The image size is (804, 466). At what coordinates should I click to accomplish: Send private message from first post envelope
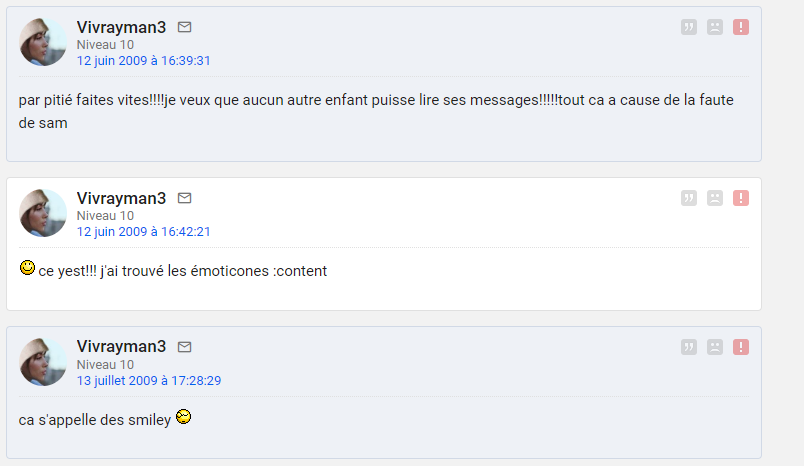184,27
